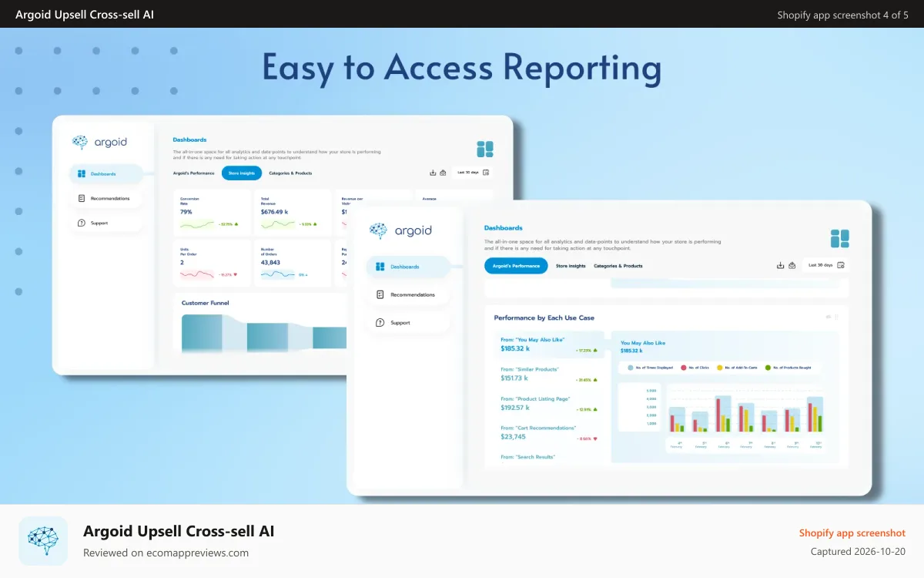
Task: Click the small icons beside Performance by Each Use Case
Action: 832,317
